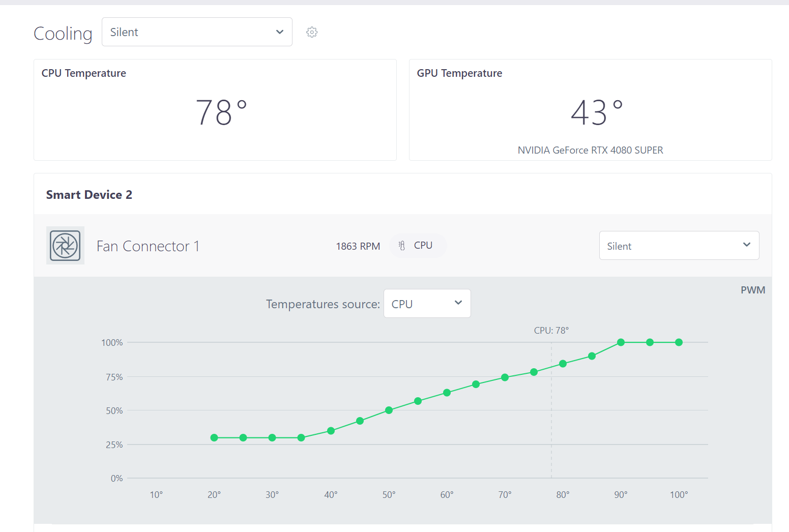Click the CPU Temperature card
Viewport: 789px width, 532px height.
[x=215, y=110]
